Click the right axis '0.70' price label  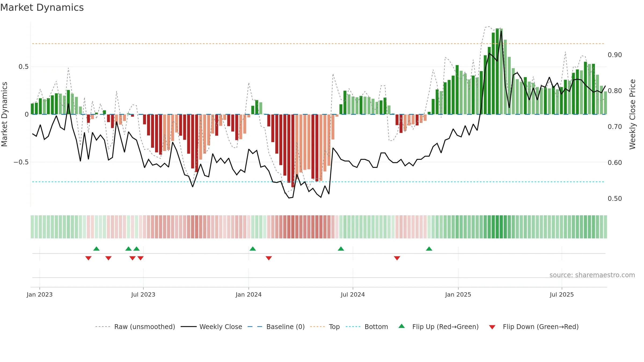coord(615,127)
